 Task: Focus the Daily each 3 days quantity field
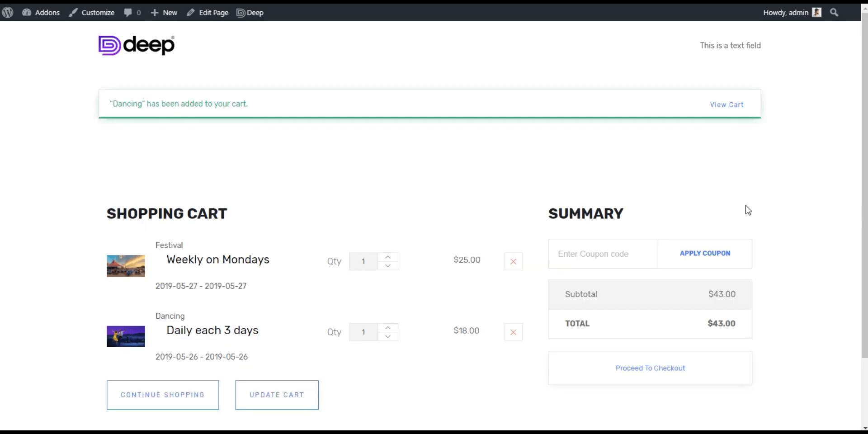click(x=363, y=332)
